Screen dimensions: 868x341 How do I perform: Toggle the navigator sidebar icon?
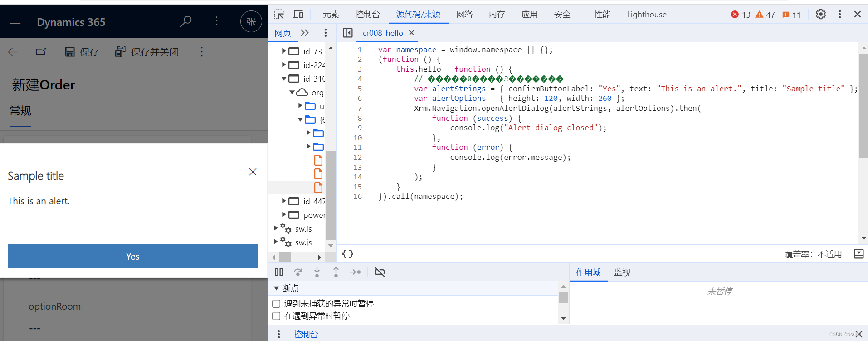(348, 33)
